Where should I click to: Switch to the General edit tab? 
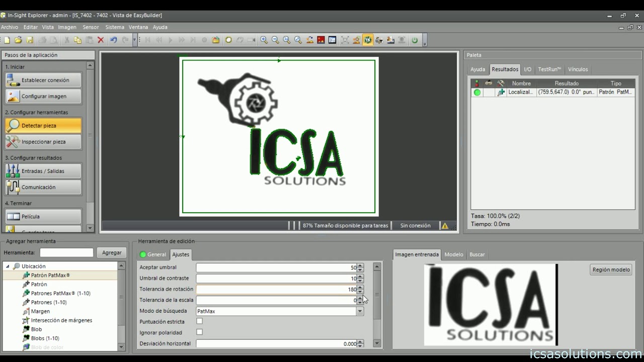(153, 254)
